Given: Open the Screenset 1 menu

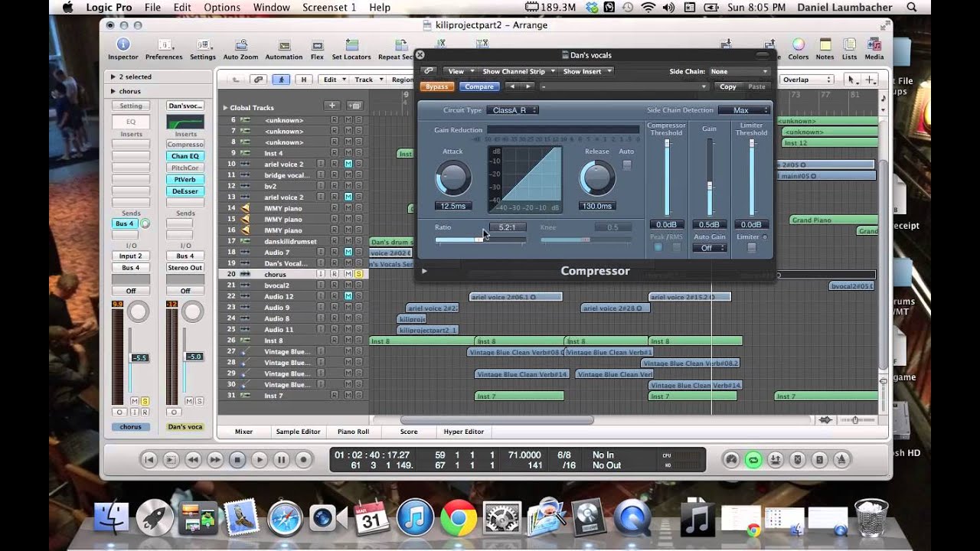Looking at the screenshot, I should click(329, 8).
